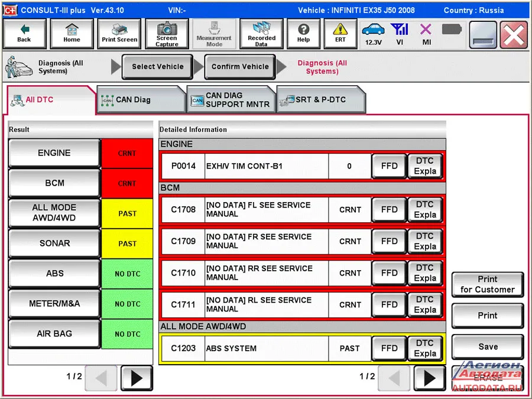Screen dimensions: 532x399
Task: Select the ALL MODE AWD/4WD system
Action: pyautogui.click(x=54, y=213)
